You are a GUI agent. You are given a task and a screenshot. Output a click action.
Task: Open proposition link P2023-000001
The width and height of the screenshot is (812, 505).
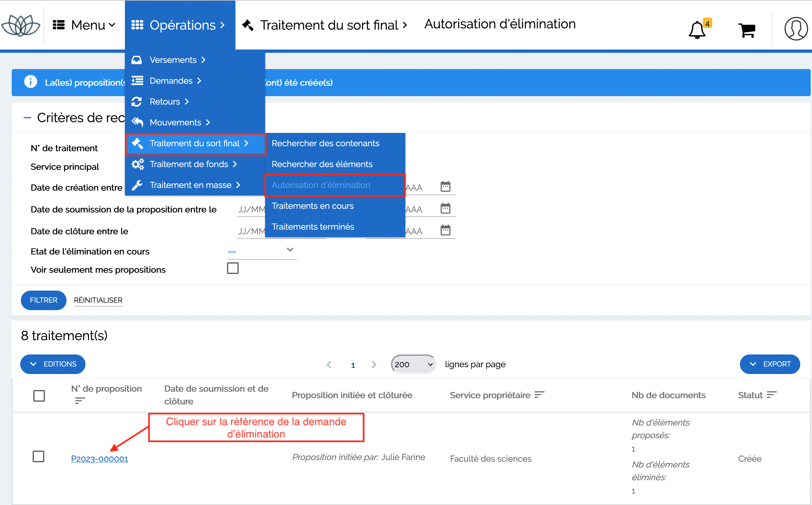[99, 459]
